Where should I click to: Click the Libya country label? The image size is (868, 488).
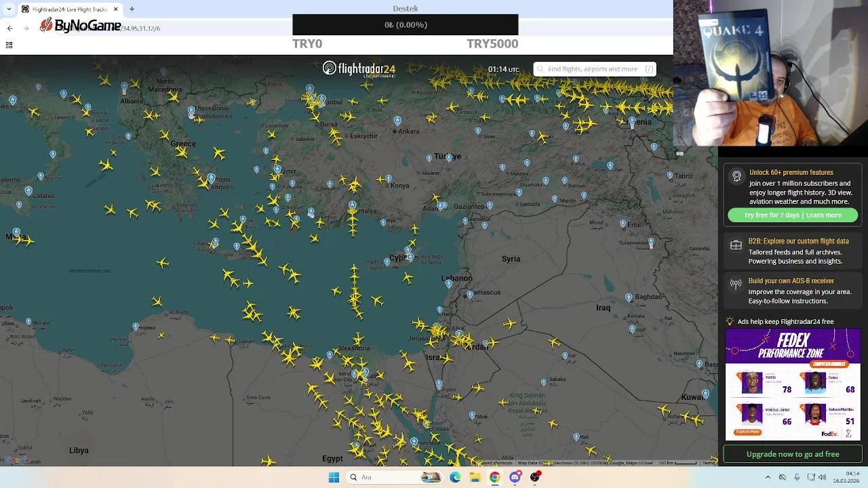pos(79,450)
